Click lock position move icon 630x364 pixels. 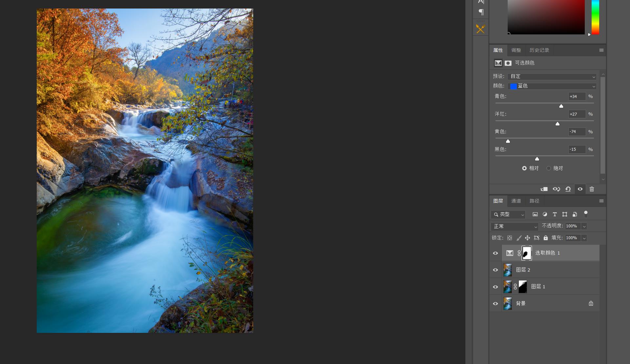coord(527,238)
